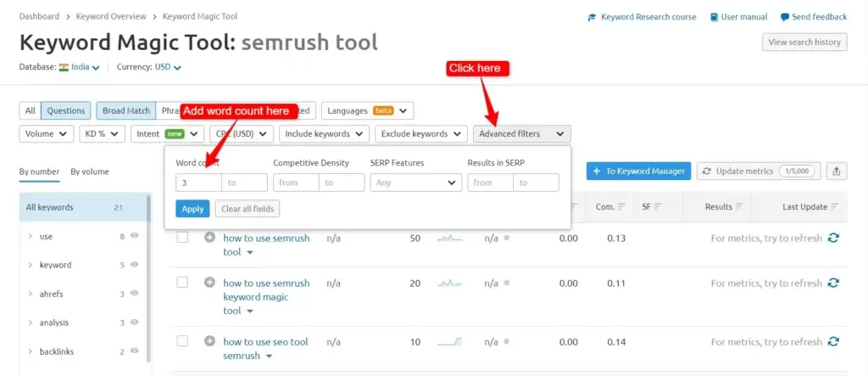Select the Broad Match tab
Image resolution: width=868 pixels, height=376 pixels.
pos(126,110)
